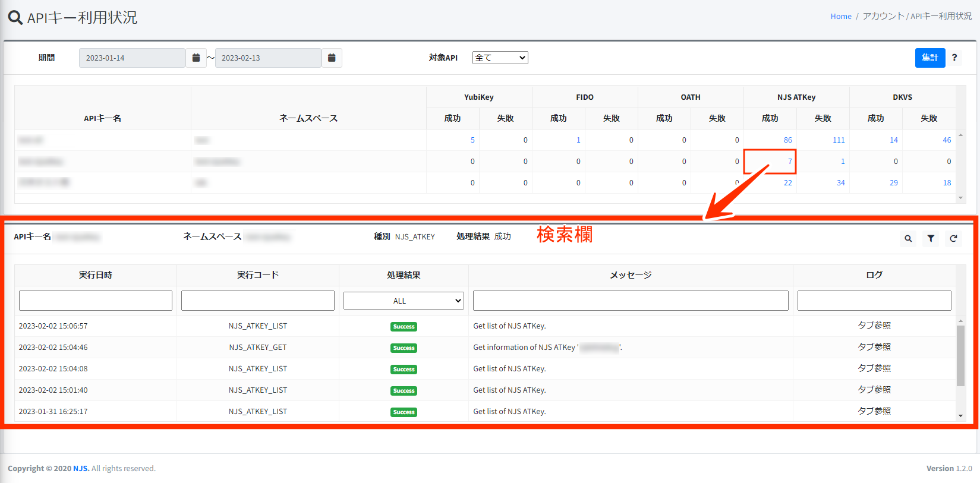980x483 pixels.
Task: Click NJS ATKey success count 7
Action: tap(790, 162)
